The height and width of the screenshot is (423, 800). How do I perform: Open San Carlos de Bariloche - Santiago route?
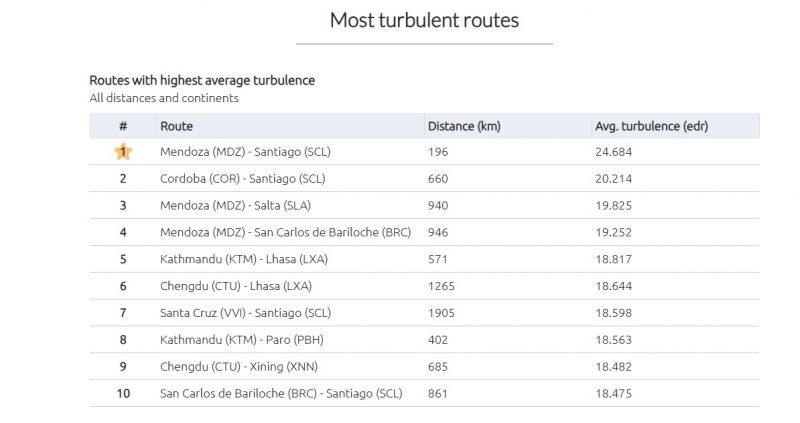point(281,393)
